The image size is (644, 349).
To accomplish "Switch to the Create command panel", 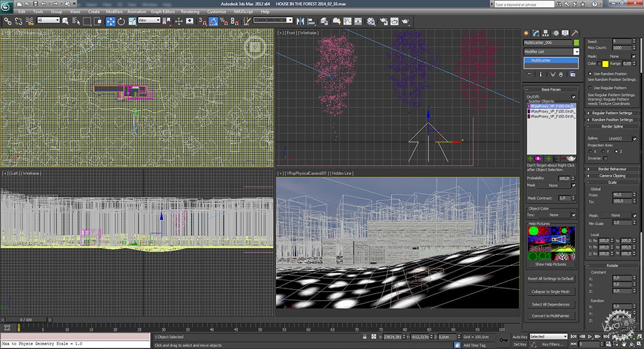I will tap(527, 33).
